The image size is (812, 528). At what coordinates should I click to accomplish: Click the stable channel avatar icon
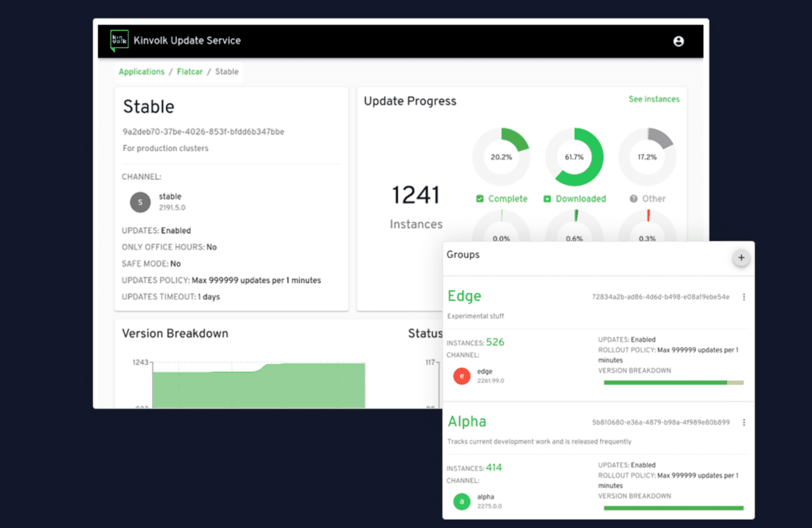pyautogui.click(x=140, y=202)
